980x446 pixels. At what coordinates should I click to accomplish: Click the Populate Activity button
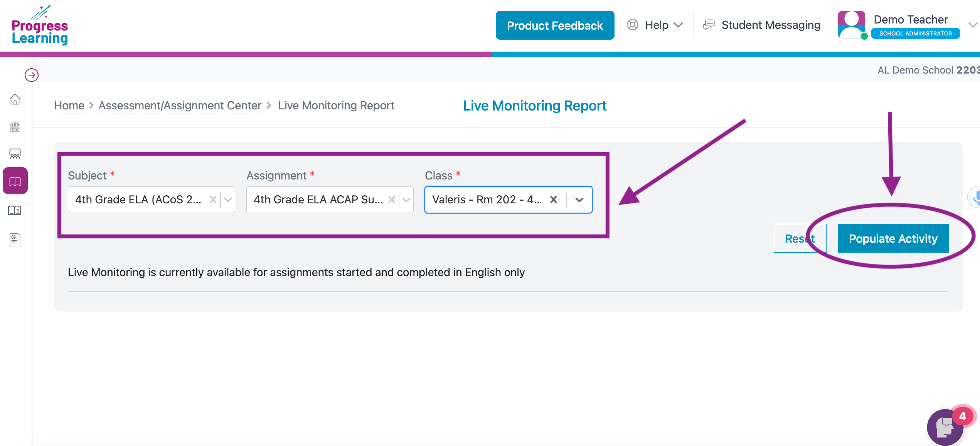click(893, 238)
